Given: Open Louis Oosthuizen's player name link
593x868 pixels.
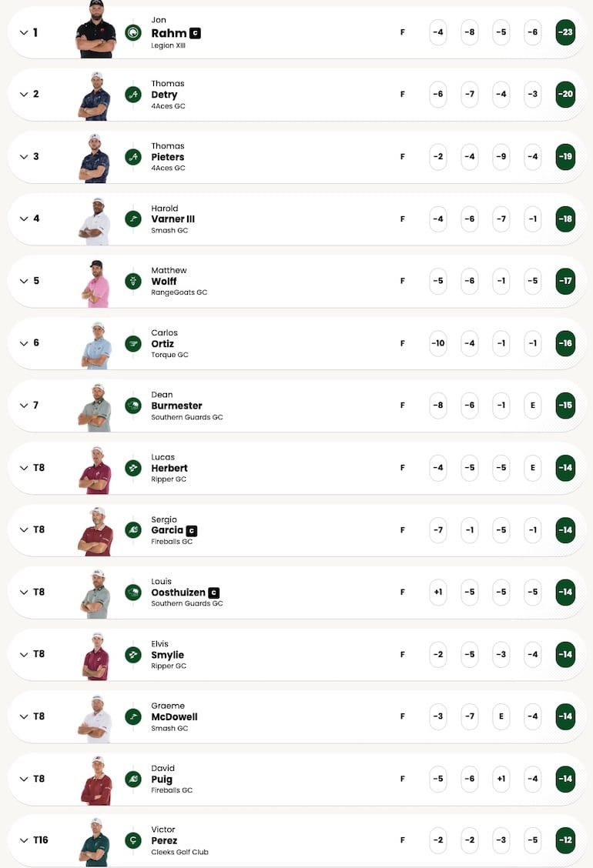Looking at the screenshot, I should point(178,593).
